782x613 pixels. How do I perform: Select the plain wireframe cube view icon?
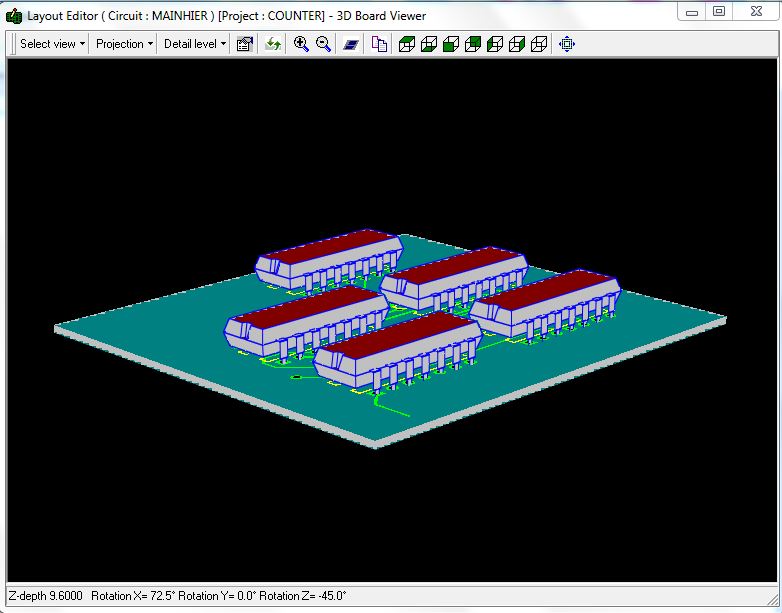[539, 44]
